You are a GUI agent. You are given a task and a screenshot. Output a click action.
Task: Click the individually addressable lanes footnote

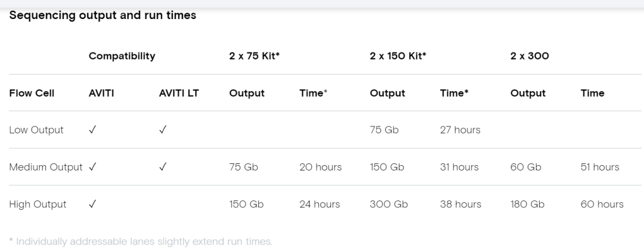point(141,241)
